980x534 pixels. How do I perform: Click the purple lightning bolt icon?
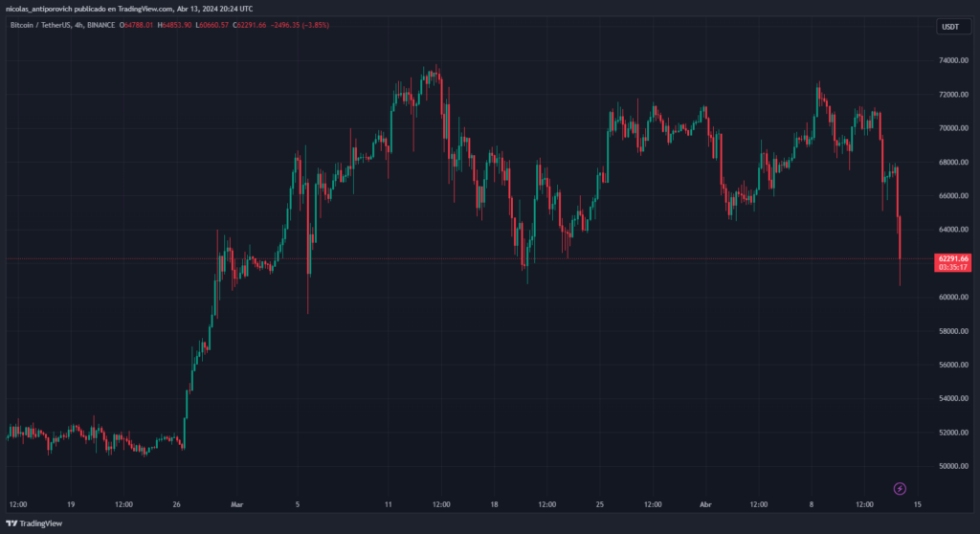pyautogui.click(x=900, y=489)
